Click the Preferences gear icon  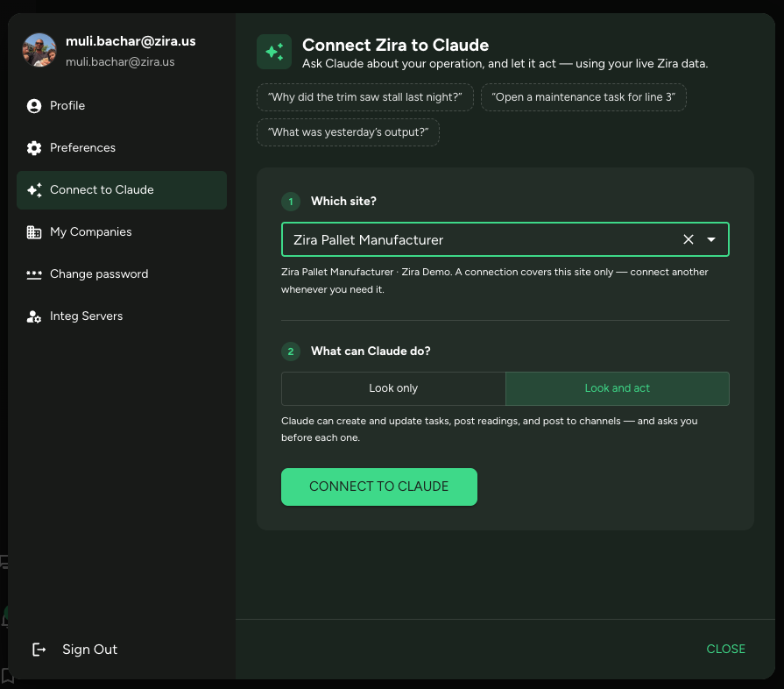(x=34, y=147)
